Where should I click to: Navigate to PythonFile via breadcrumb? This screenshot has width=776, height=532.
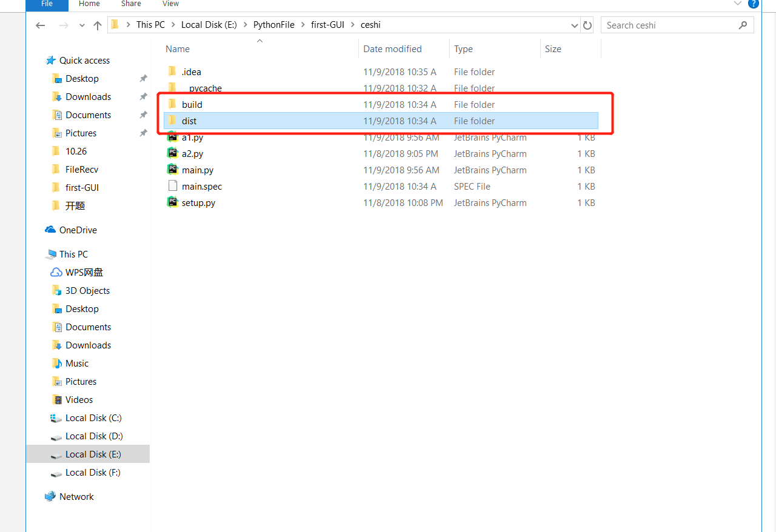click(273, 25)
